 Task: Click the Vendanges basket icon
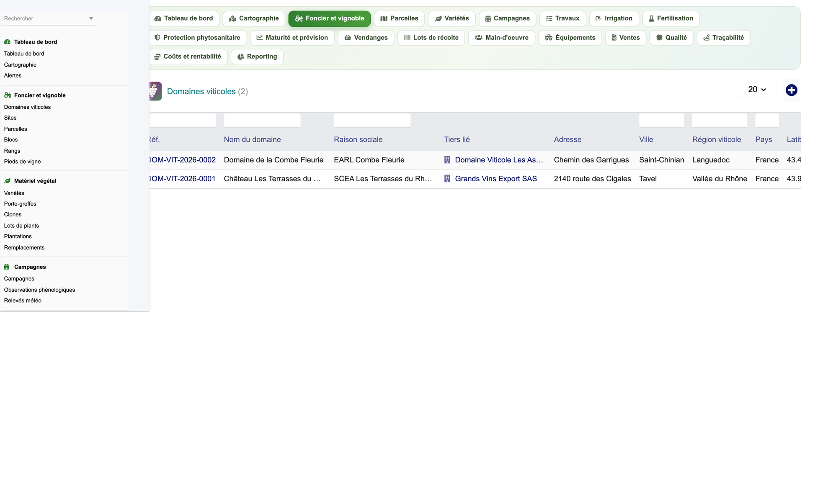(348, 38)
